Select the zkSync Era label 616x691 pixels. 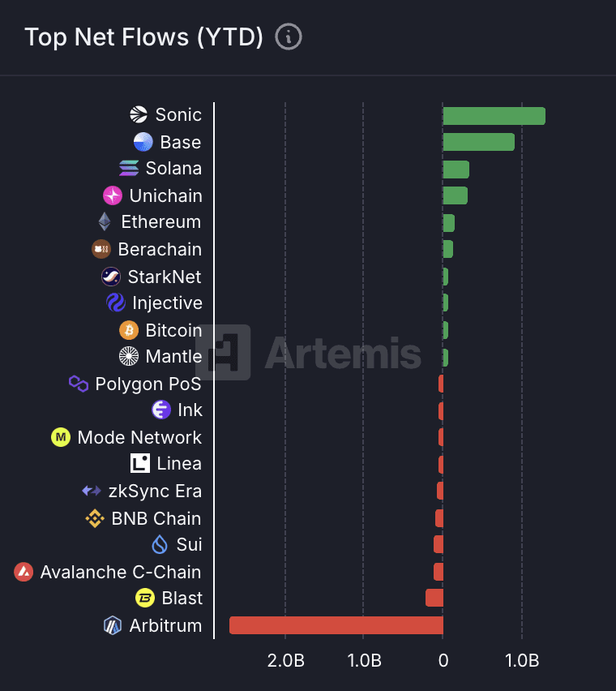point(155,491)
